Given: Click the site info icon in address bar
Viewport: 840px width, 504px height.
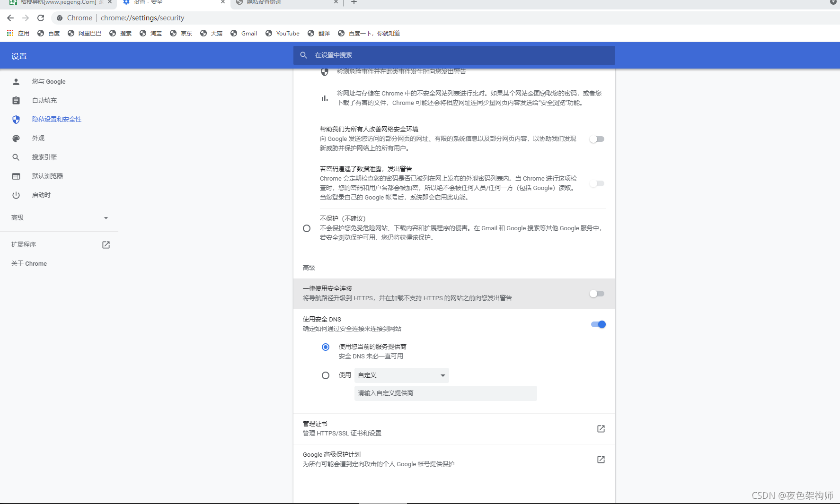Looking at the screenshot, I should pos(60,18).
